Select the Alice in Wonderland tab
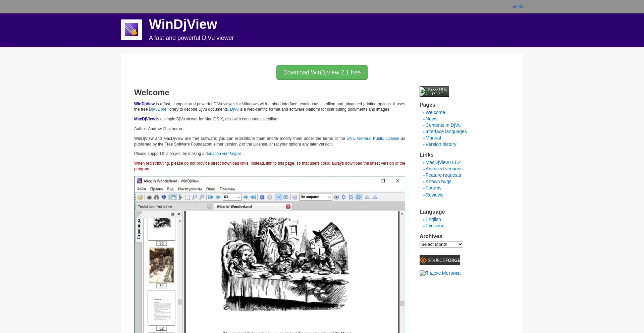644x333 pixels. click(253, 207)
